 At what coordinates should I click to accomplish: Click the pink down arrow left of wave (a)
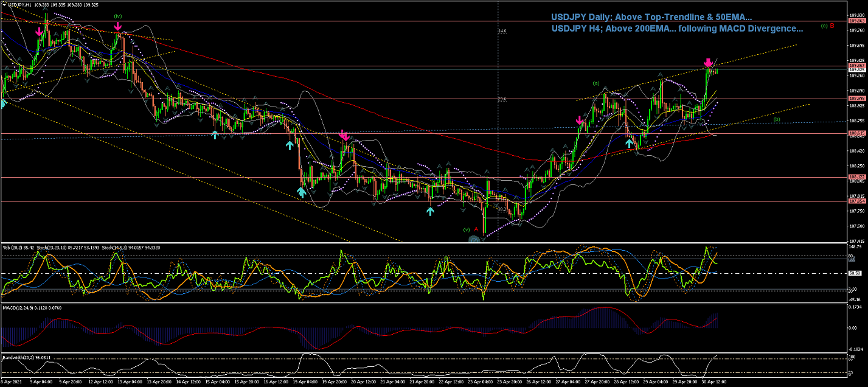pos(581,122)
